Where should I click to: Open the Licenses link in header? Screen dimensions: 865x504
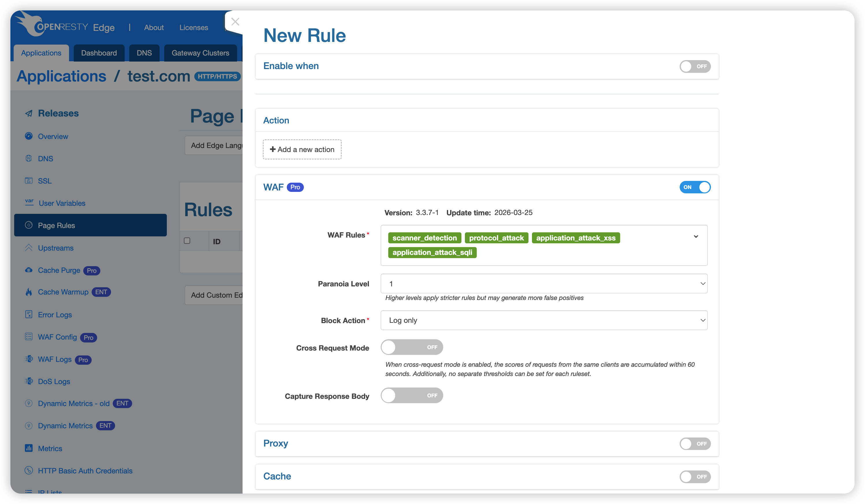click(194, 27)
